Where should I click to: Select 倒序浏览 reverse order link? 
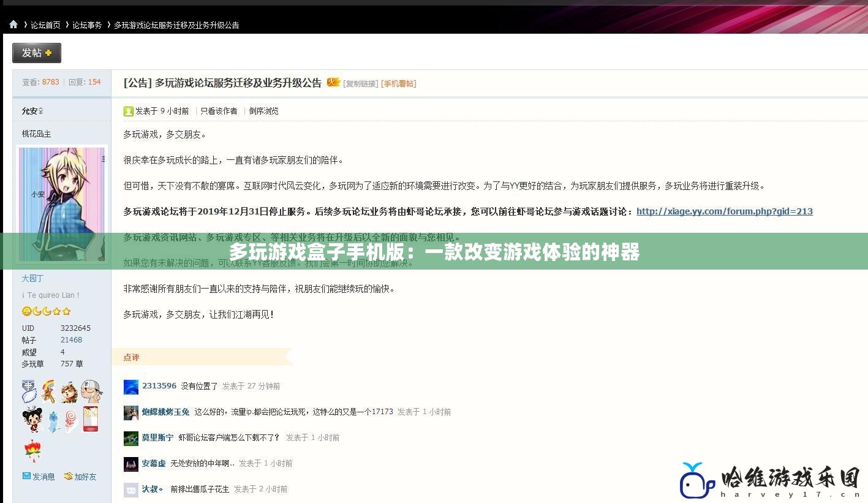[264, 111]
